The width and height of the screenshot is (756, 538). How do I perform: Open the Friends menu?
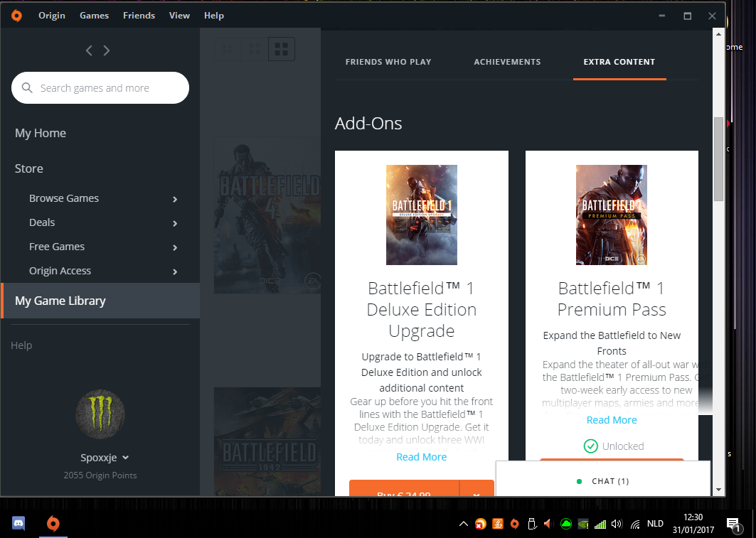click(139, 16)
